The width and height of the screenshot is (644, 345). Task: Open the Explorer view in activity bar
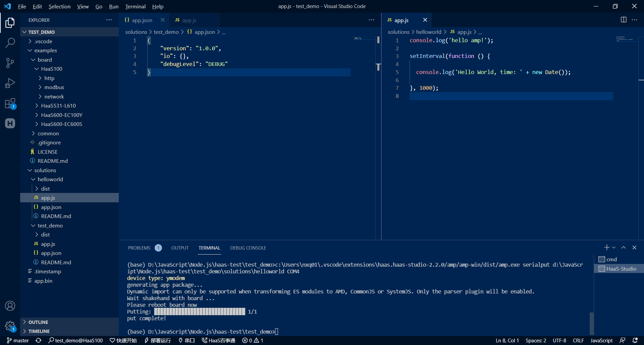(10, 23)
